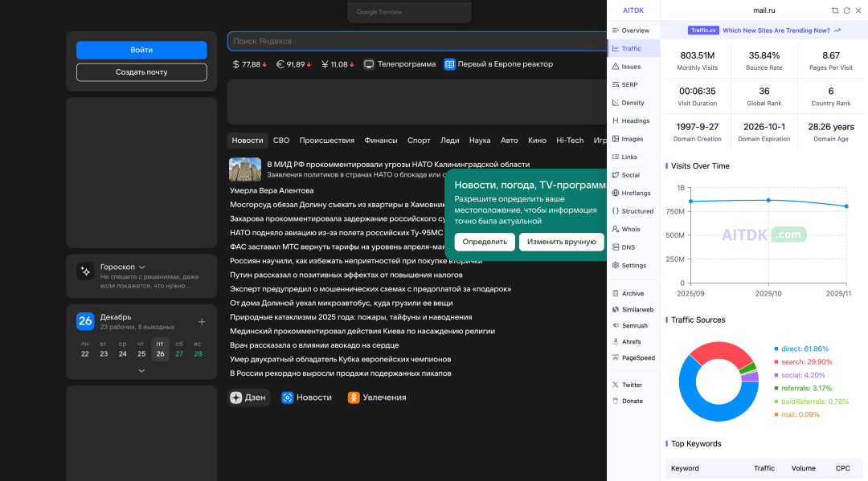Click the Twitter X icon
Viewport: 868px width, 481px height.
616,385
